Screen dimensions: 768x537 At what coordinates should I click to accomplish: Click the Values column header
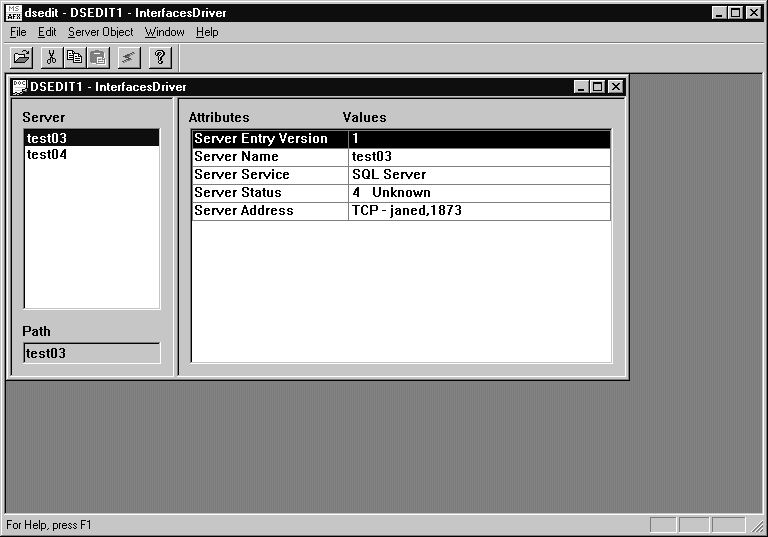(x=364, y=118)
